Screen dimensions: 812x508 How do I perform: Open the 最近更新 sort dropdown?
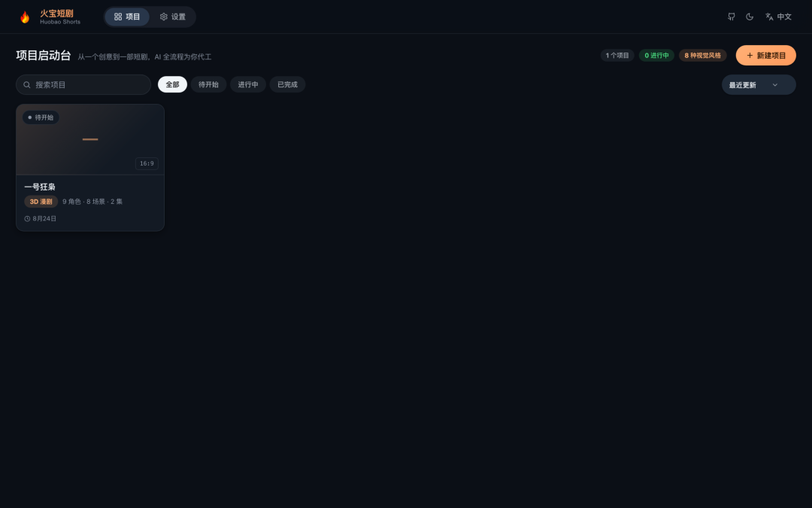[x=759, y=85]
